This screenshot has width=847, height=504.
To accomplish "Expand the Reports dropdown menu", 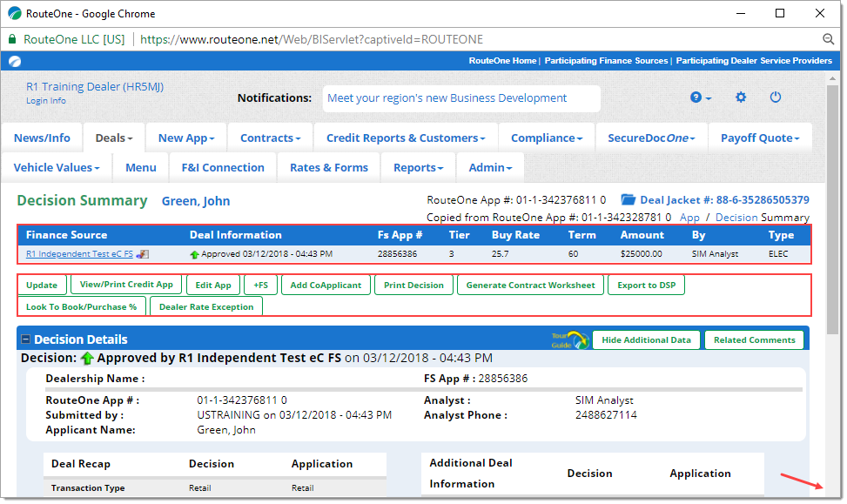I will [418, 168].
